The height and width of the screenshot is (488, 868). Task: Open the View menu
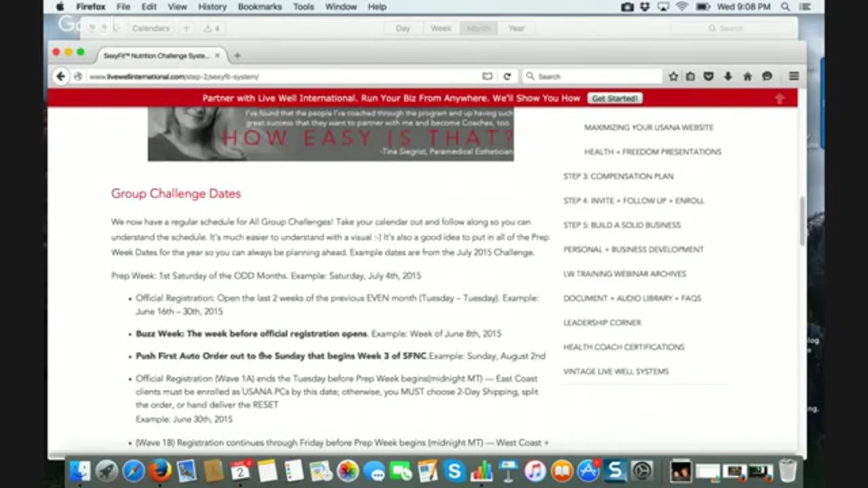pos(177,7)
